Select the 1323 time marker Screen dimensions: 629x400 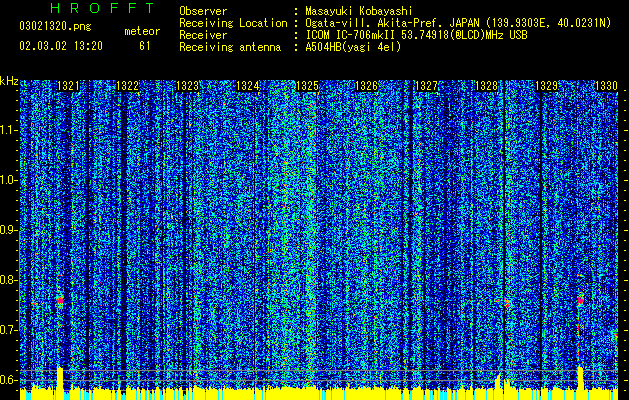coord(187,86)
